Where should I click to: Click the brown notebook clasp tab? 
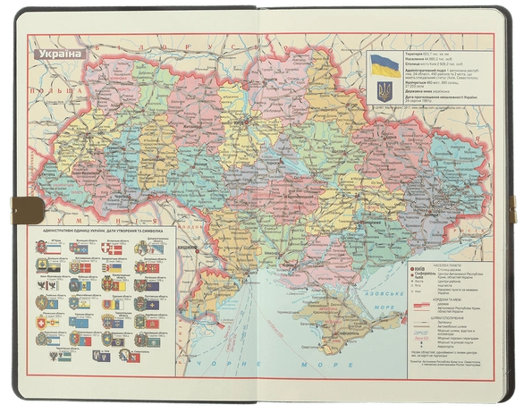[x=28, y=211]
